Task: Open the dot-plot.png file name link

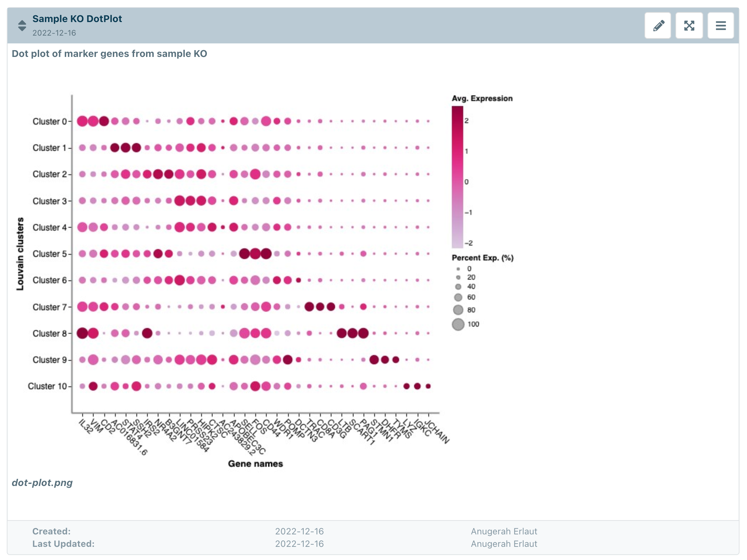Action: tap(42, 482)
